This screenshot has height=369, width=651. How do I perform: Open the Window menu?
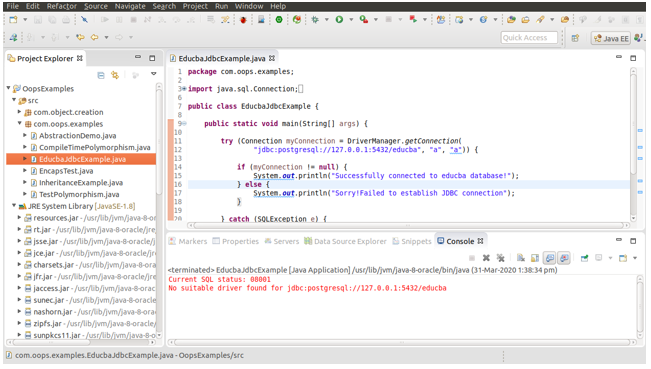[249, 6]
